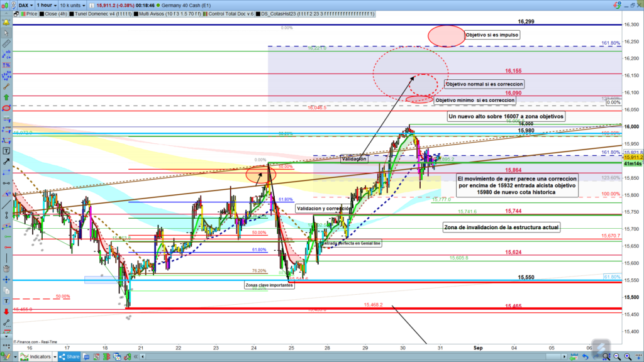Toggle the Multi Avisos indicator
The height and width of the screenshot is (362, 644).
[x=166, y=13]
